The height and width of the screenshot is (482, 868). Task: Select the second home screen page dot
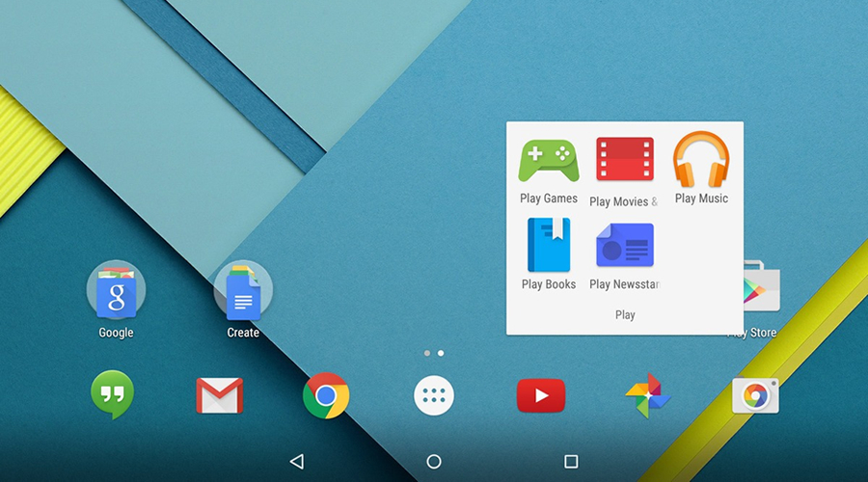pos(441,353)
